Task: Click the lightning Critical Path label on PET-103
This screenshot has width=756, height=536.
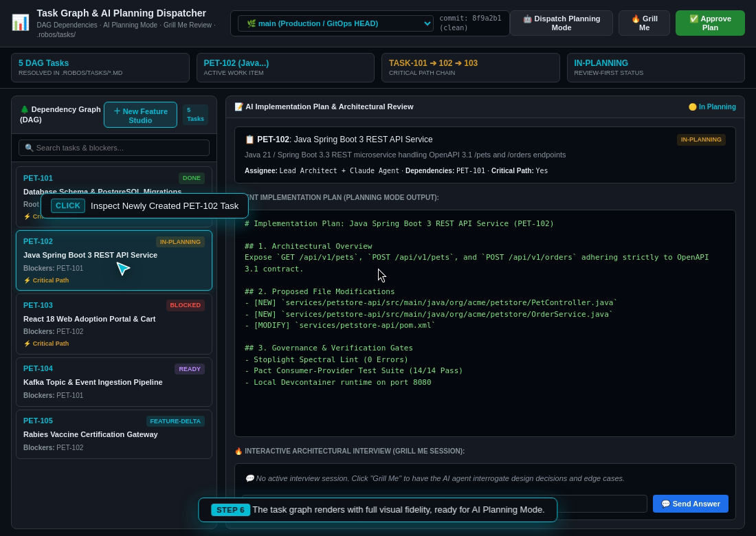Action: tap(46, 343)
